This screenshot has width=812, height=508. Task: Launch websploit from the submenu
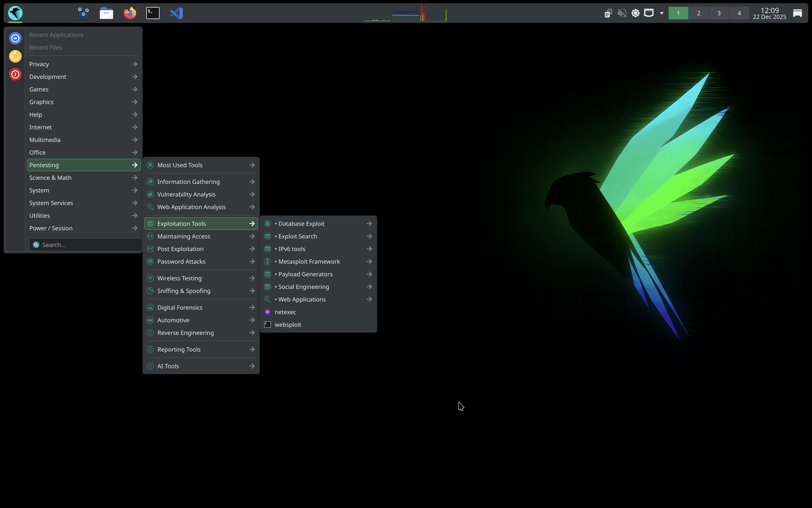[288, 325]
